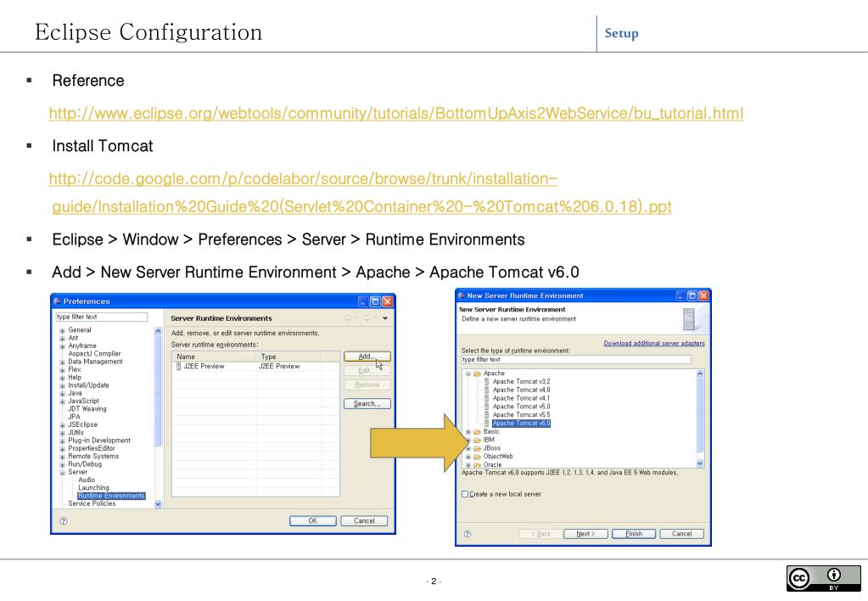Click the Eclipse icon in Preferences title bar
Viewport: 868px width, 601px height.
click(57, 301)
